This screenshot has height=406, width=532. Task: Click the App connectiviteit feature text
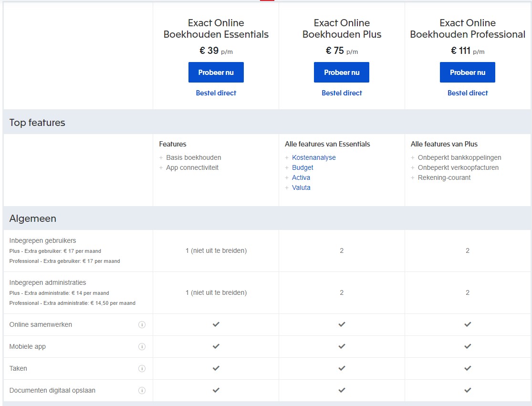[x=192, y=167]
